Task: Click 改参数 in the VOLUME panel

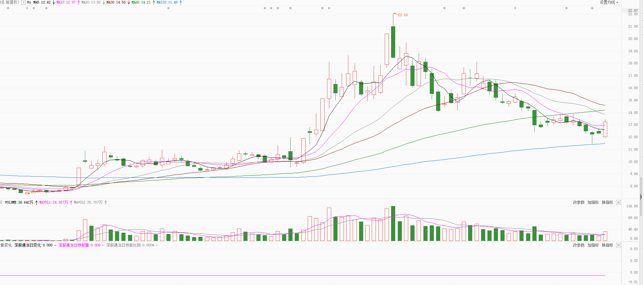Action: [x=579, y=202]
